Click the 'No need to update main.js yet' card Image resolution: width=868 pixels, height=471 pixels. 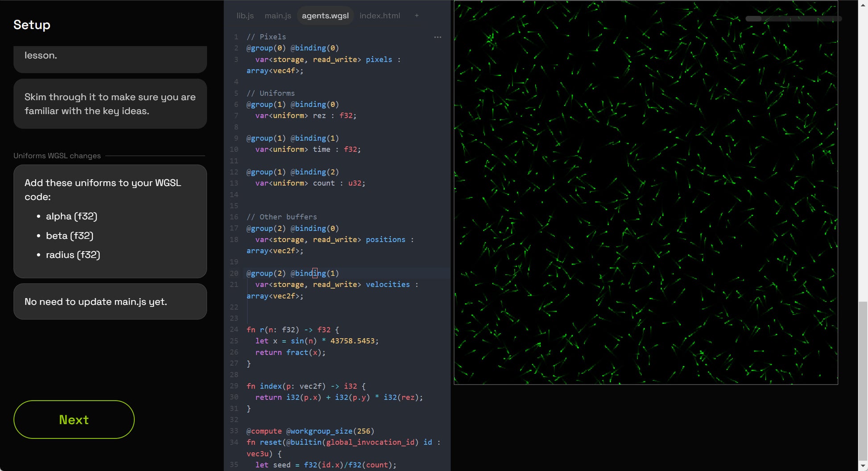pyautogui.click(x=110, y=302)
